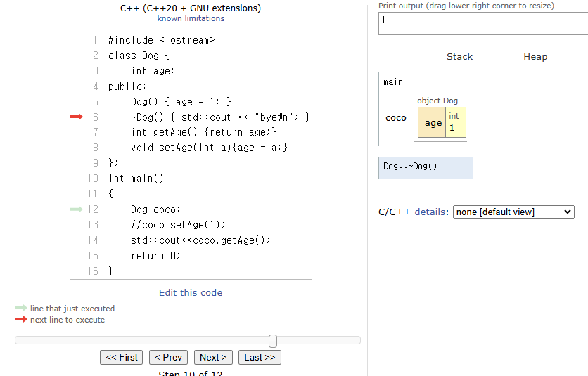Click code line 5 Dog() constructor
This screenshot has height=376, width=588.
181,102
